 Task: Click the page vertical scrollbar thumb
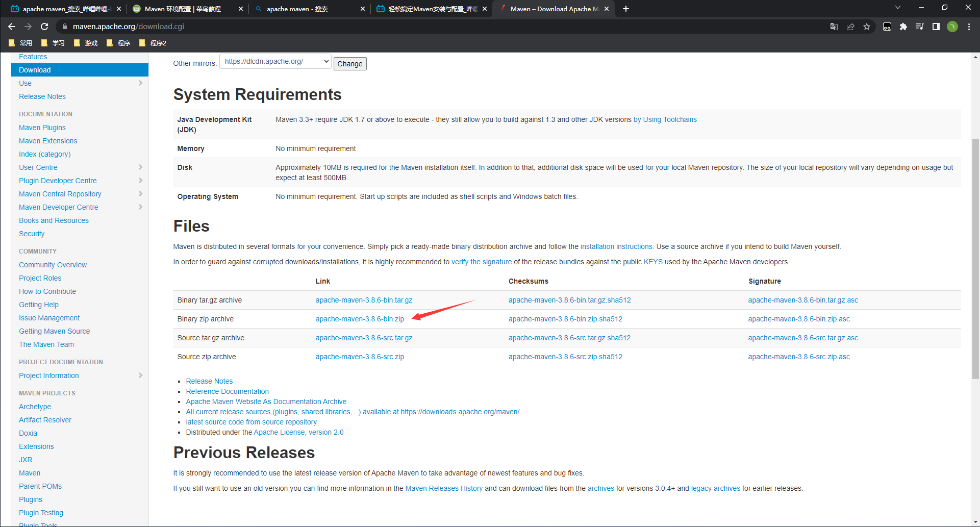[975, 259]
